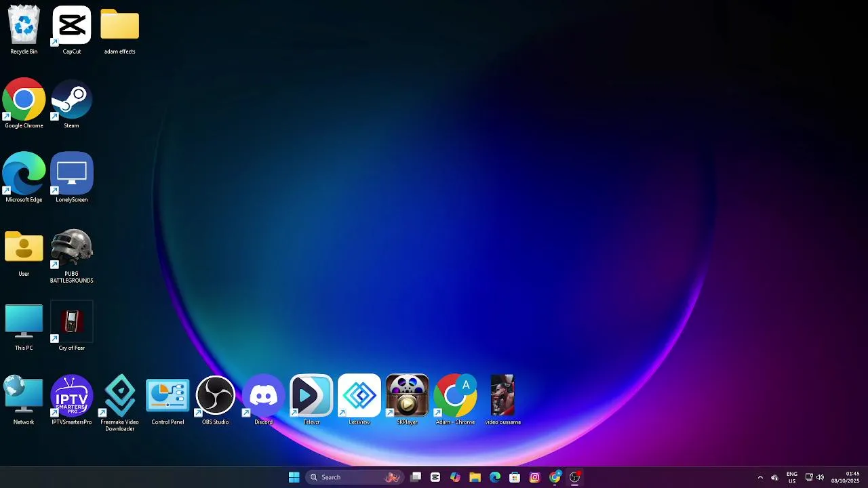
Task: Open File Explorer from the taskbar
Action: pos(475,477)
